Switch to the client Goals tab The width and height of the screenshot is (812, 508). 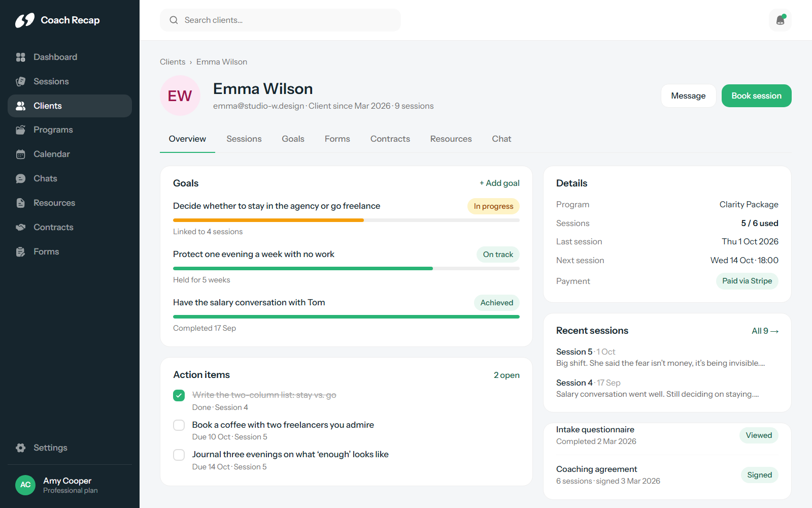pos(293,139)
